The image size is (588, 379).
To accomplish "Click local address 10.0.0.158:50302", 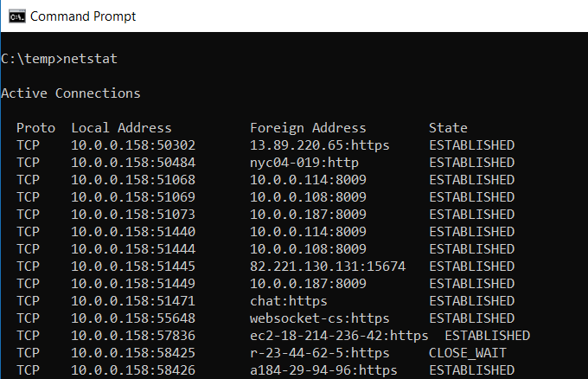I will [x=133, y=145].
